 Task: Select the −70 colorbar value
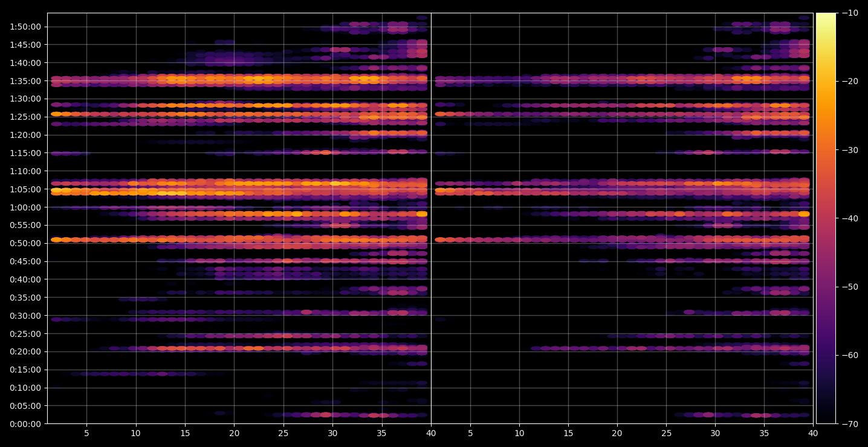pos(850,424)
